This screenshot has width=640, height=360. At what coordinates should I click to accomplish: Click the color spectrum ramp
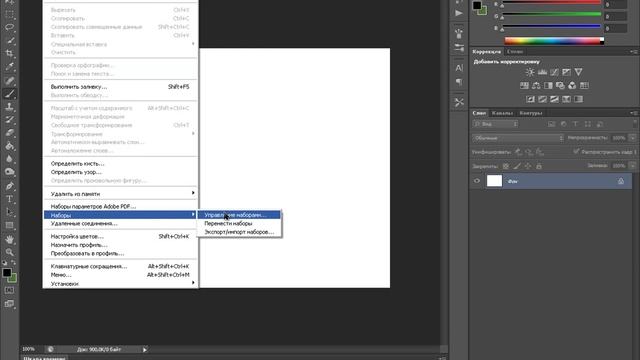[x=554, y=40]
